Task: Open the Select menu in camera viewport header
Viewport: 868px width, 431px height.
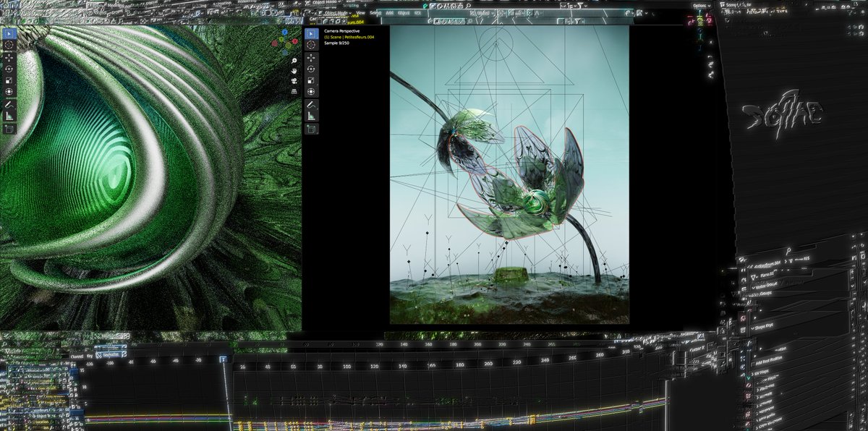Action: [375, 13]
